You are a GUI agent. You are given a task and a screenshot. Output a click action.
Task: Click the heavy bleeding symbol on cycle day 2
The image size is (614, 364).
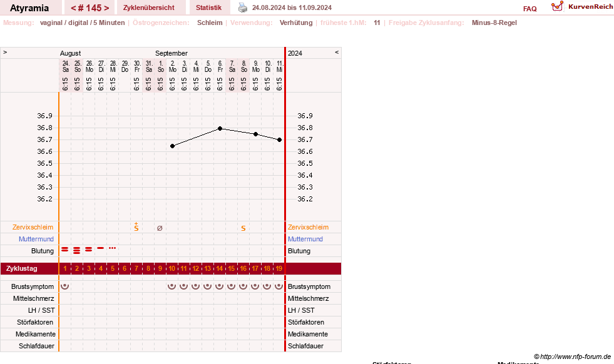[77, 251]
